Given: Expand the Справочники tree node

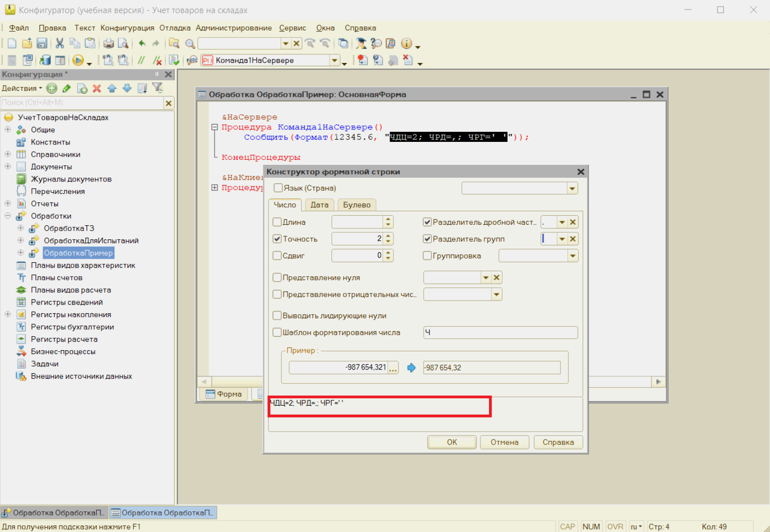Looking at the screenshot, I should [7, 154].
